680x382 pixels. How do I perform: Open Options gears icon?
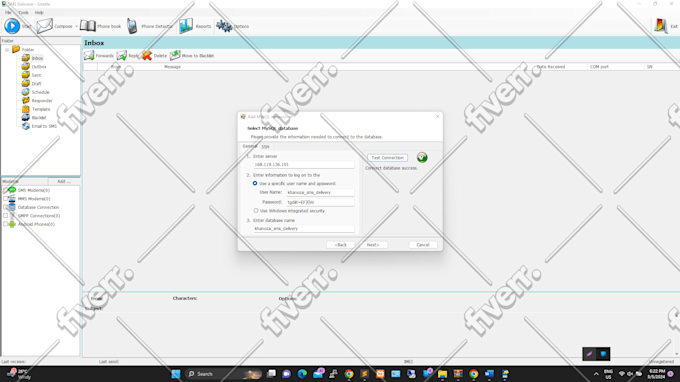(x=224, y=26)
